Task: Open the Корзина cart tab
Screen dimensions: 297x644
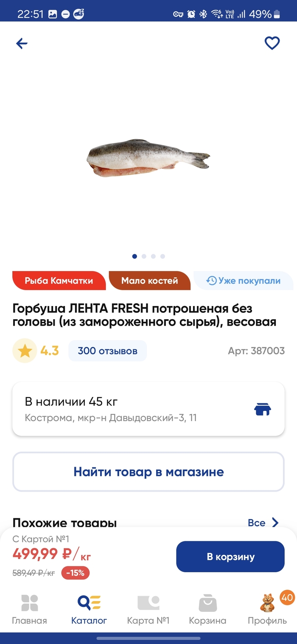Action: 207,609
